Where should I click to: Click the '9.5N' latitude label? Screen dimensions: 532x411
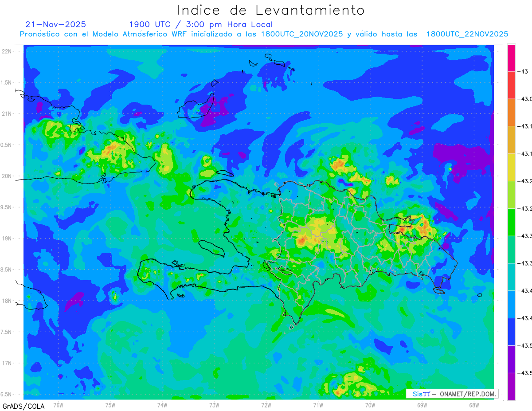click(x=7, y=207)
